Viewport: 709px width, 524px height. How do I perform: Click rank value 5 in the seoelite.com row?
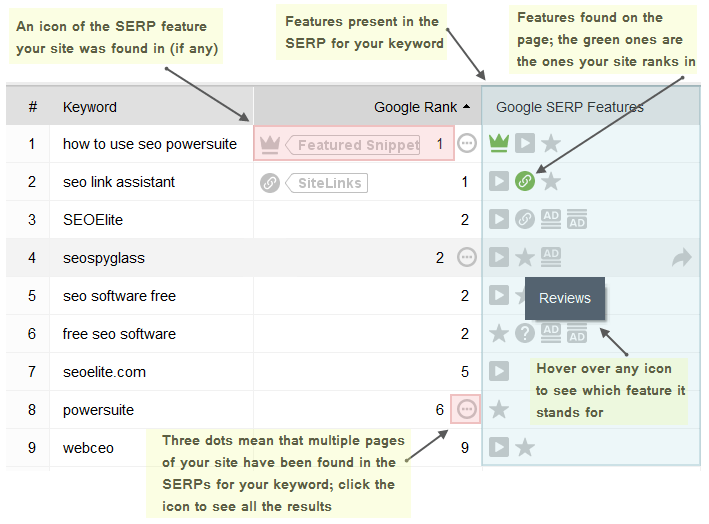coord(465,372)
